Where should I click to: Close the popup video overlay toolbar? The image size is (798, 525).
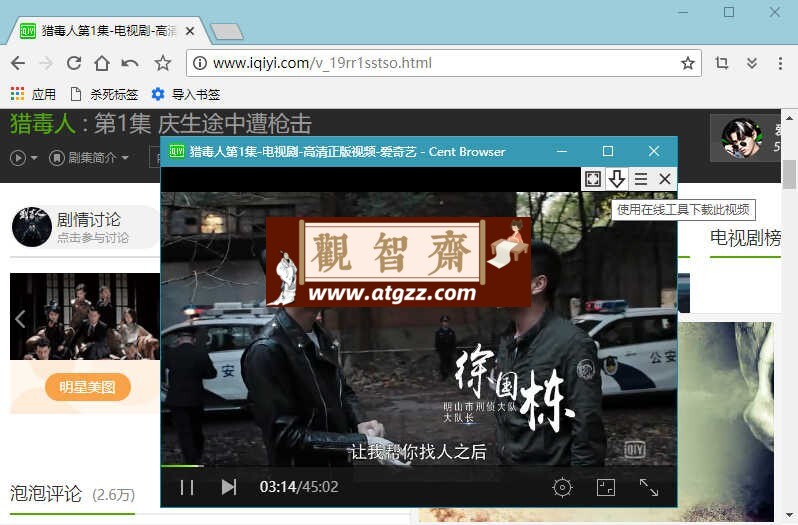click(665, 179)
